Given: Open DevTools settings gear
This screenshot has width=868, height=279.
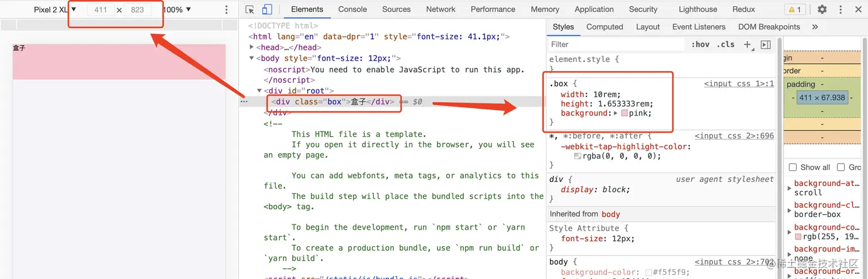Looking at the screenshot, I should point(822,9).
